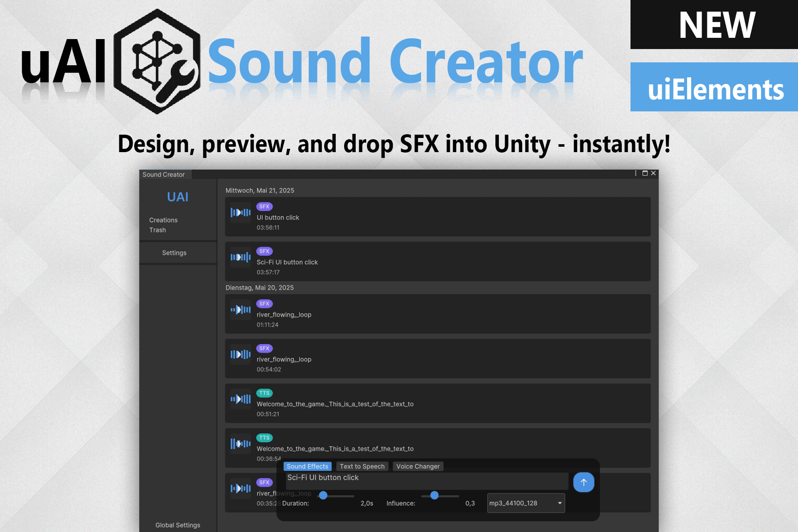Open the Trash view
The height and width of the screenshot is (532, 798).
[x=157, y=230]
